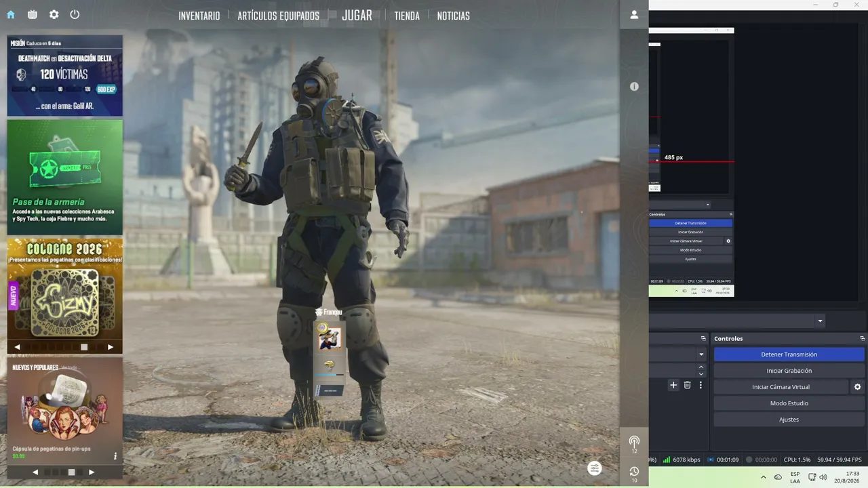Image resolution: width=868 pixels, height=488 pixels.
Task: Open the TIENDA menu
Action: [407, 16]
